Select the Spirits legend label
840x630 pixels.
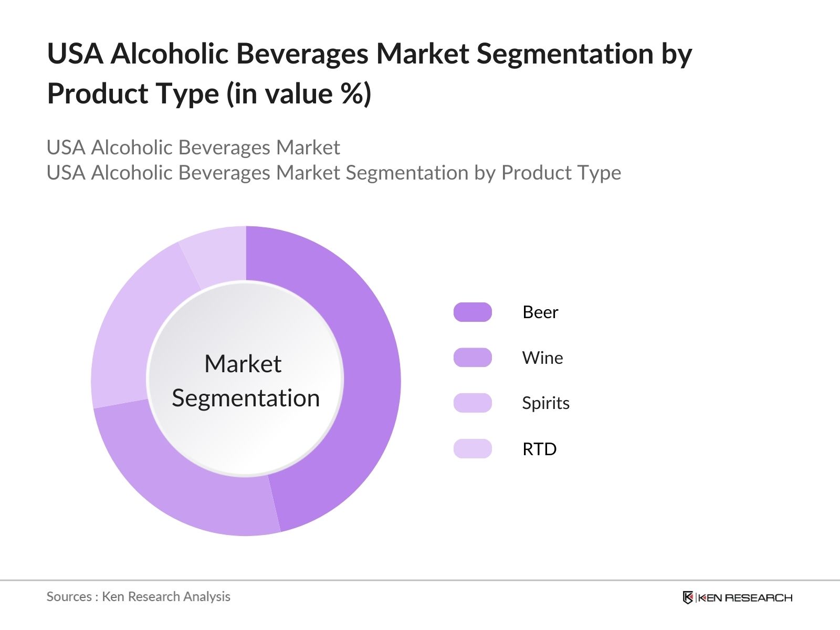[x=545, y=403]
